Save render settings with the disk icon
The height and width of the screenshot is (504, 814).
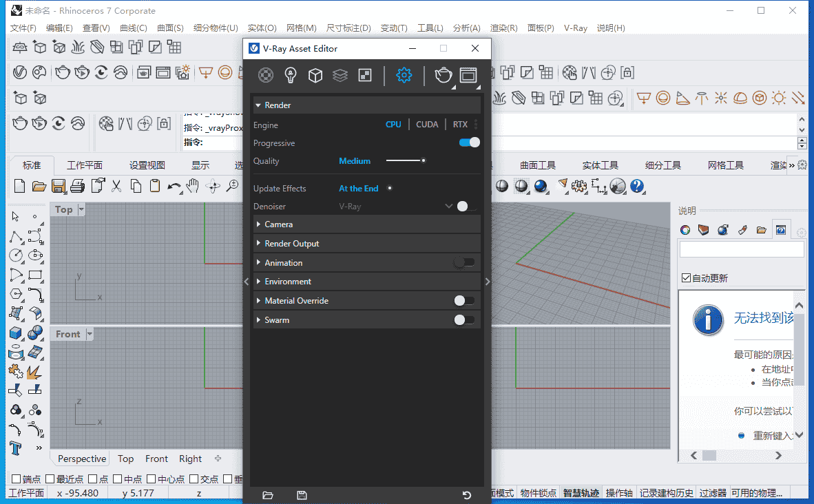302,494
